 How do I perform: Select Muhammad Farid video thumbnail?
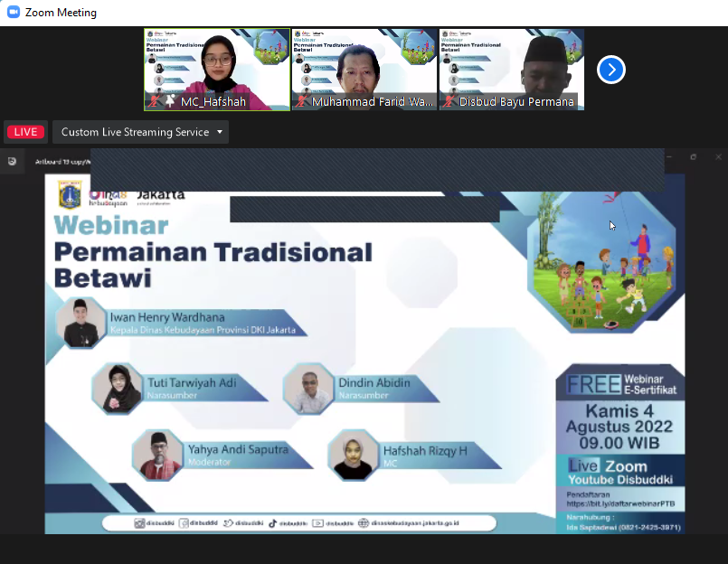coord(364,70)
